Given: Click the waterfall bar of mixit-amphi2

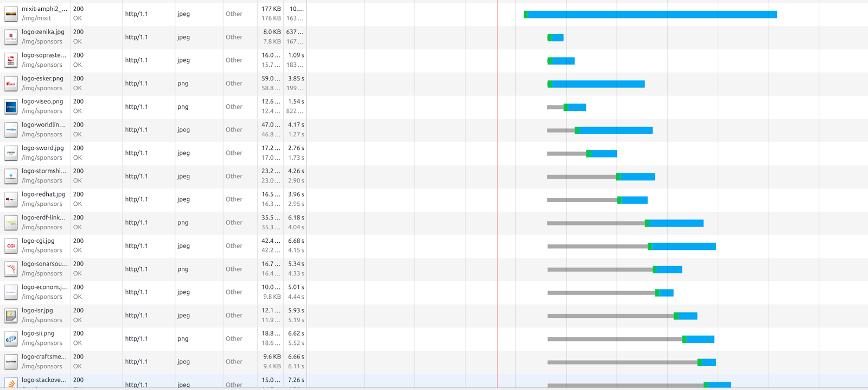Looking at the screenshot, I should pos(650,15).
